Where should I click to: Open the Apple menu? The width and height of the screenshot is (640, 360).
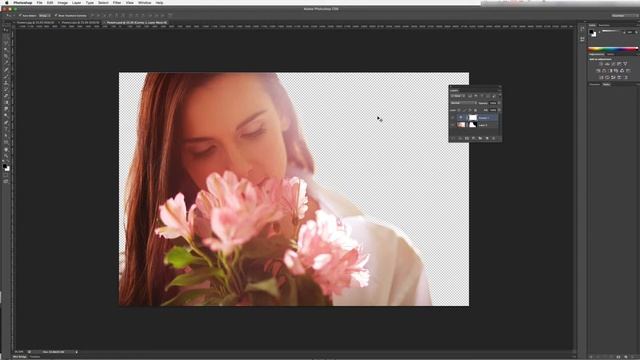(6, 2)
